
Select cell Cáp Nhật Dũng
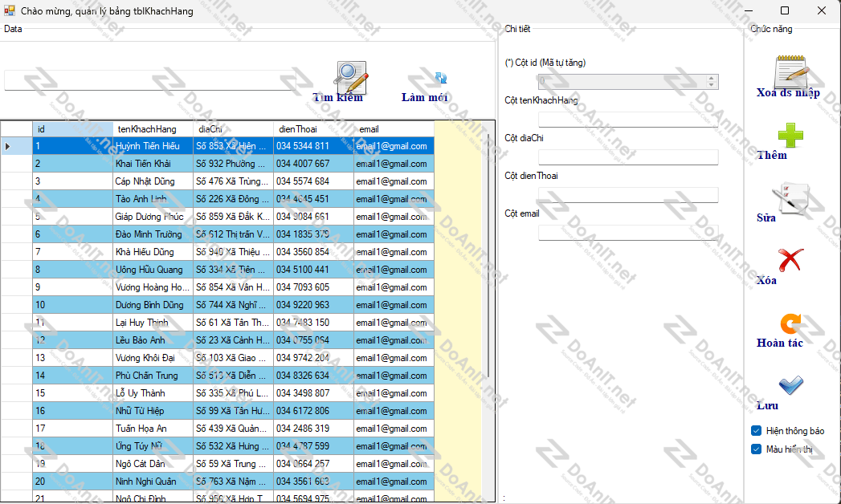[x=153, y=181]
